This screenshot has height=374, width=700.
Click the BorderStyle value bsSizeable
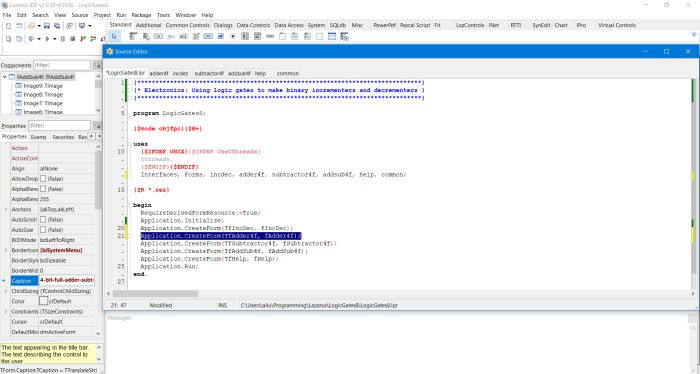pos(53,261)
